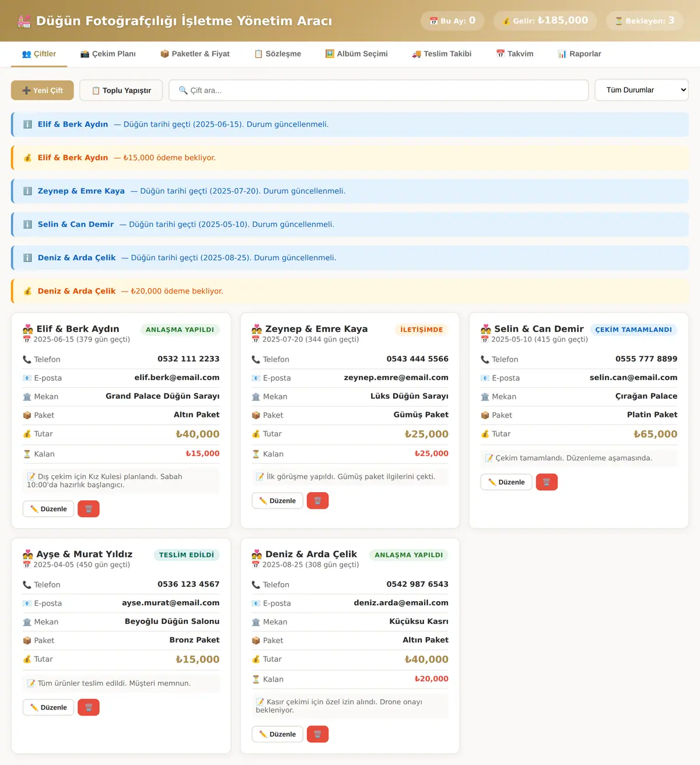Click money bag icon on ₺15,000 payment alert
Image resolution: width=700 pixels, height=765 pixels.
point(27,158)
